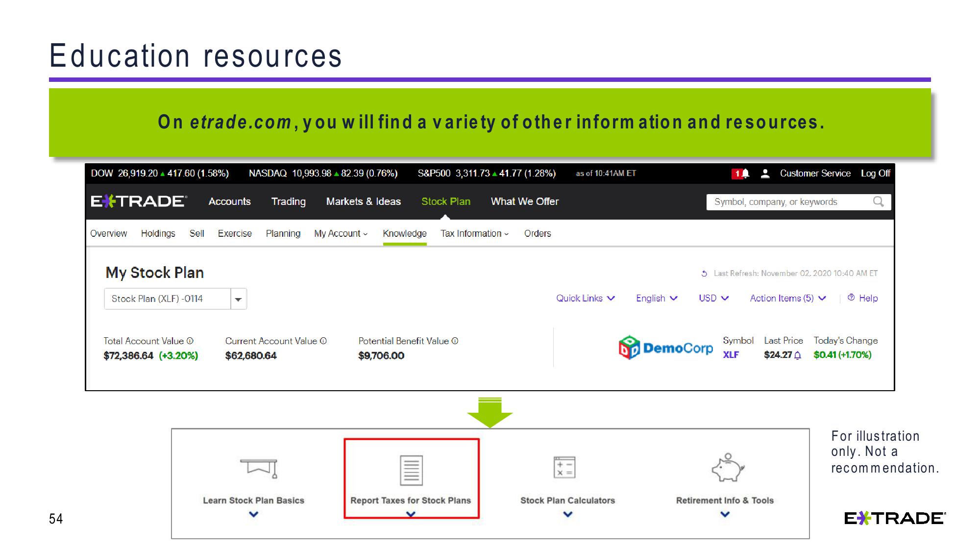Click the Help question mark icon
This screenshot has width=980, height=551.
[x=851, y=298]
